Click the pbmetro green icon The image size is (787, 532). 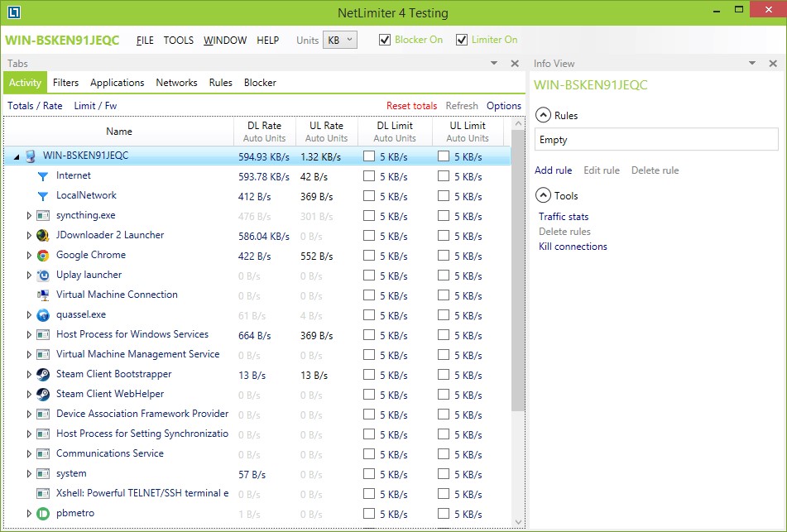pos(43,514)
